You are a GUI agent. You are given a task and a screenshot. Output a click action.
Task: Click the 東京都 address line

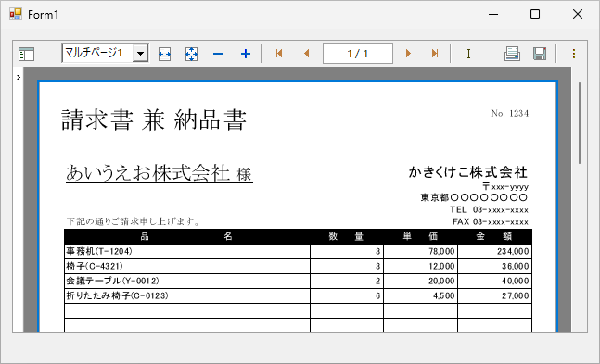474,197
